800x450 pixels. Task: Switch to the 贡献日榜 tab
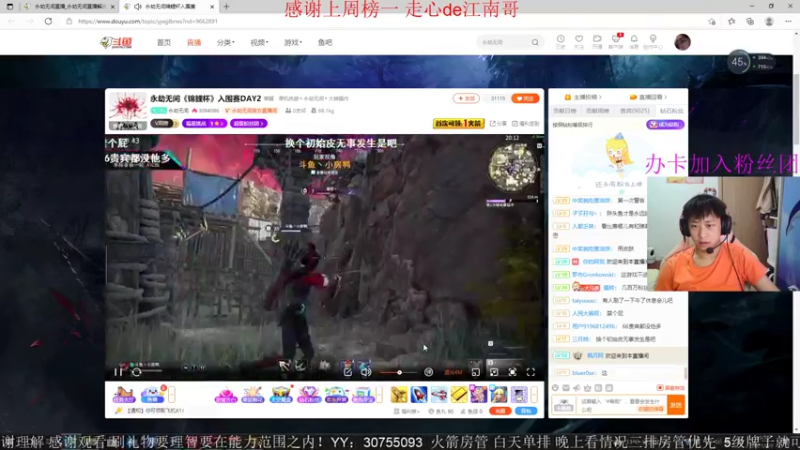tap(564, 111)
